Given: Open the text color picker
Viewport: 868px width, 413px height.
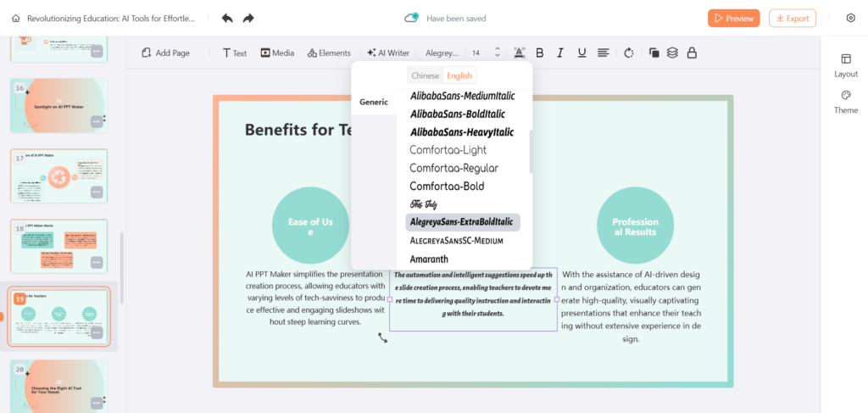Looking at the screenshot, I should pos(520,53).
